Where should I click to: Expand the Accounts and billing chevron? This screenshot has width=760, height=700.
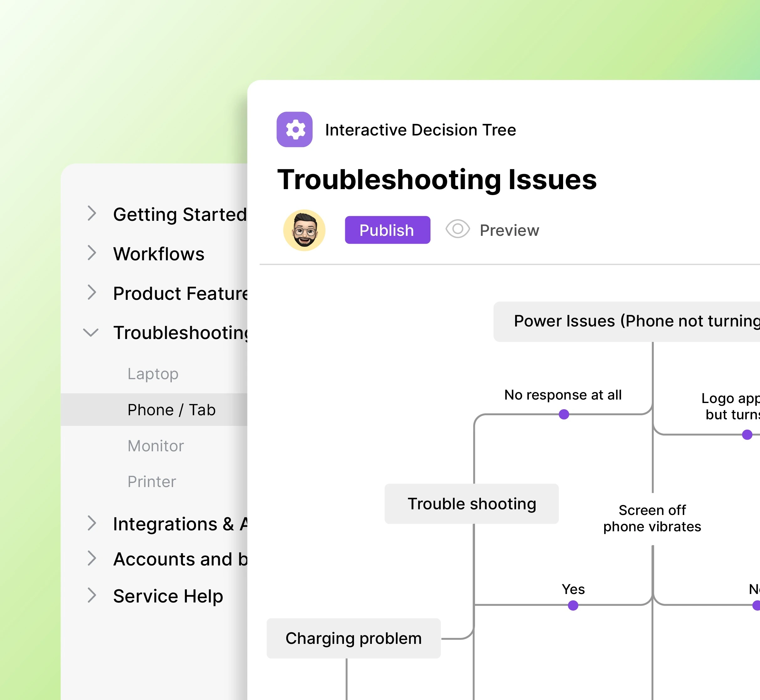click(91, 558)
